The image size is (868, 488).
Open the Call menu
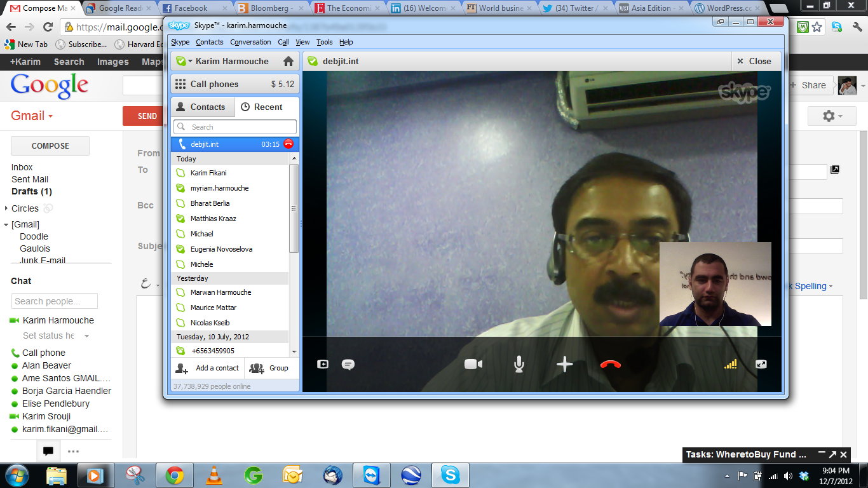(283, 42)
